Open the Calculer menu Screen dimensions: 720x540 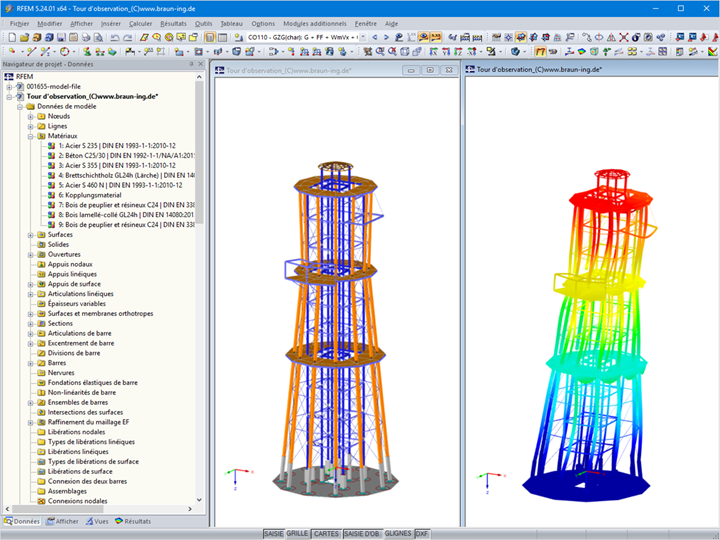[x=140, y=23]
